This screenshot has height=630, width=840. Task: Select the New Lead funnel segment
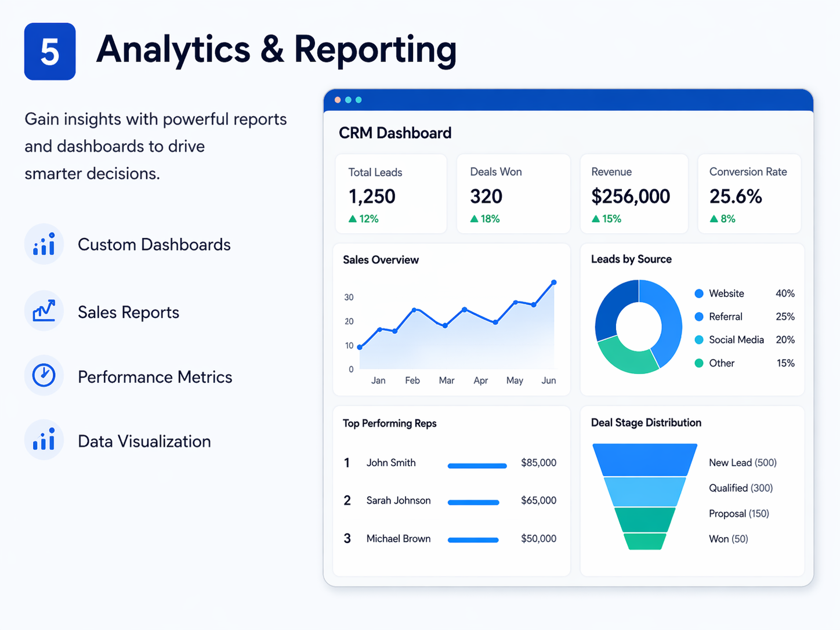pyautogui.click(x=645, y=460)
